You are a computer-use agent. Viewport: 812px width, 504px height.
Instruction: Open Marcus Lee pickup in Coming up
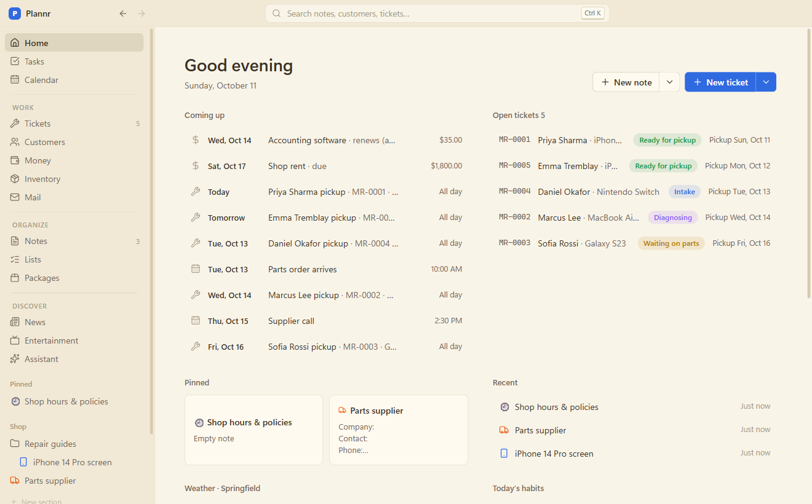[327, 295]
